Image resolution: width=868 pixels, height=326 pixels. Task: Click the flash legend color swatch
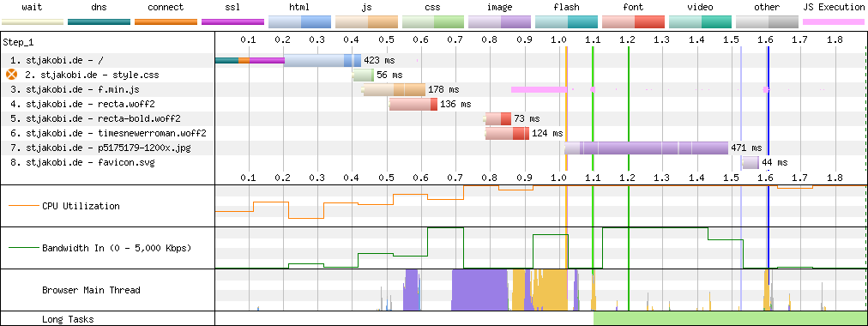[566, 22]
